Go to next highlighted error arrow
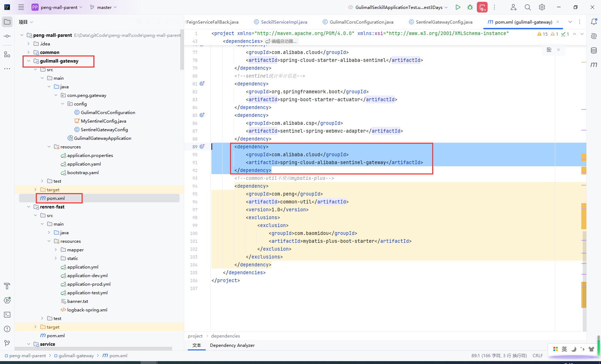The height and width of the screenshot is (364, 601). coord(582,34)
